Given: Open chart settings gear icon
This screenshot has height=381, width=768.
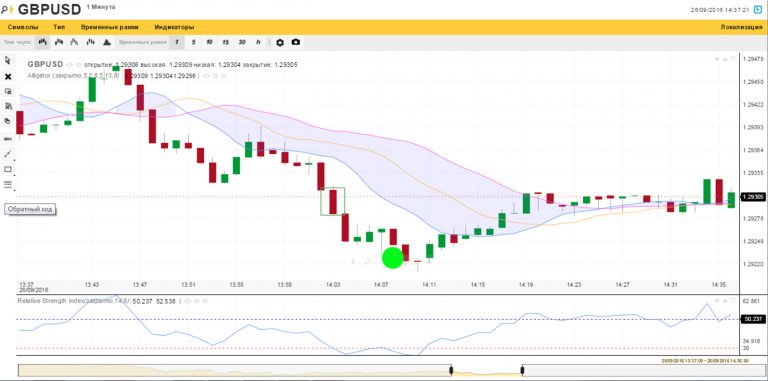Looking at the screenshot, I should tap(280, 43).
